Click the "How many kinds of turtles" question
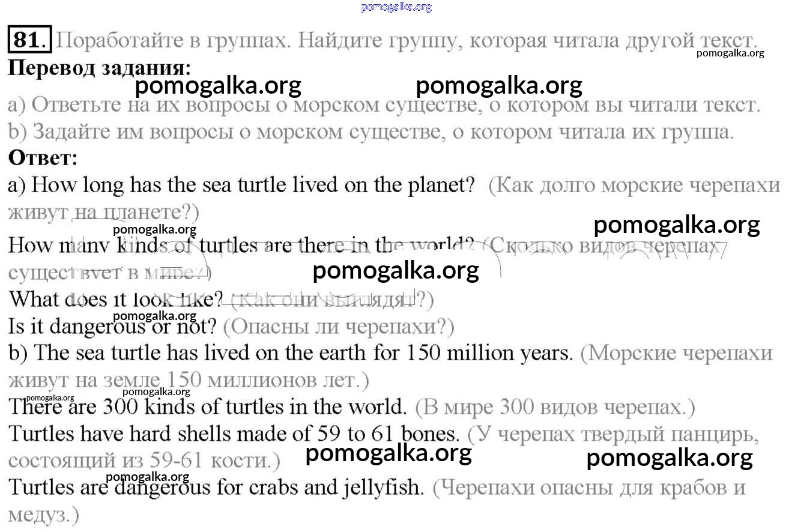The height and width of the screenshot is (532, 792). tap(241, 246)
